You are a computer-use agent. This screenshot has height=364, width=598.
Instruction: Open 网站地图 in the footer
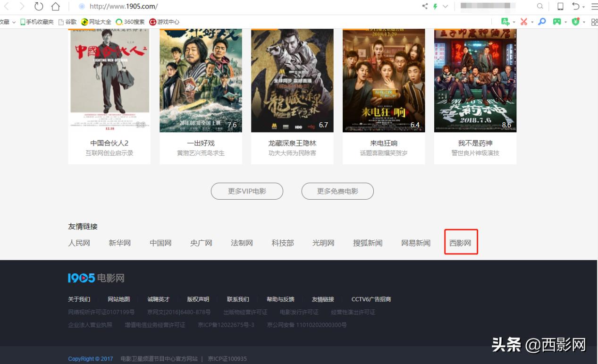(119, 299)
